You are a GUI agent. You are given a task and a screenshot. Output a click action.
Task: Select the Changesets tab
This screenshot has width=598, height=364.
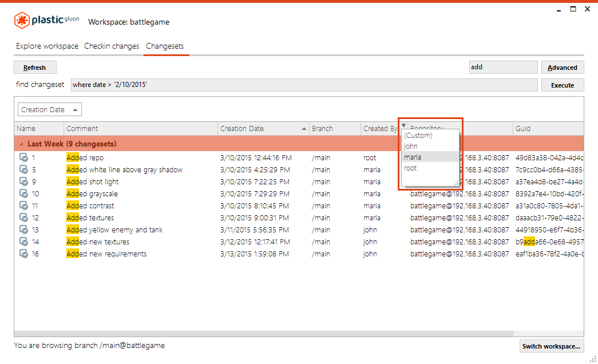pyautogui.click(x=165, y=46)
